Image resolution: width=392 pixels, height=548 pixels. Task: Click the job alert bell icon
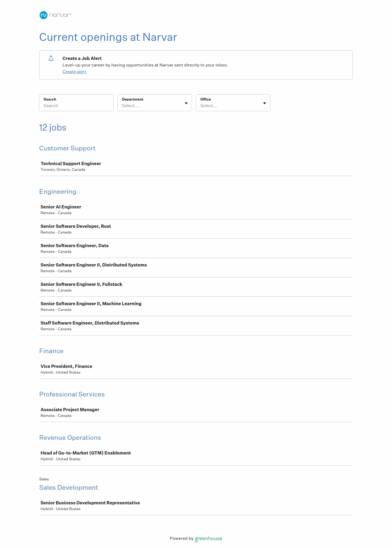tap(51, 58)
